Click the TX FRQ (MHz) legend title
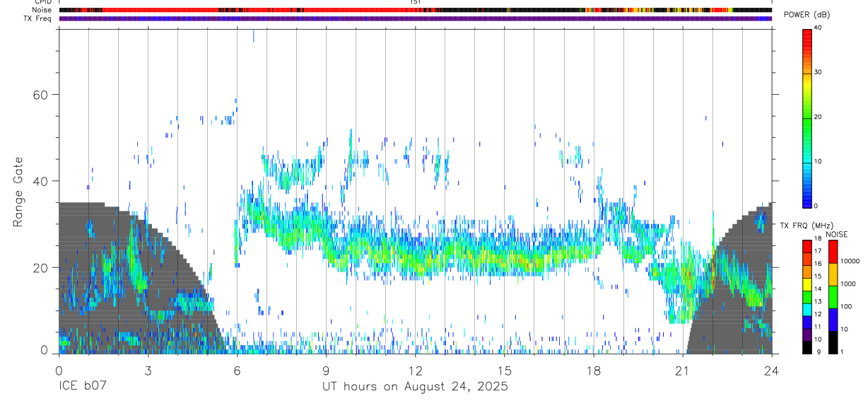This screenshot has height=401, width=868. [806, 225]
